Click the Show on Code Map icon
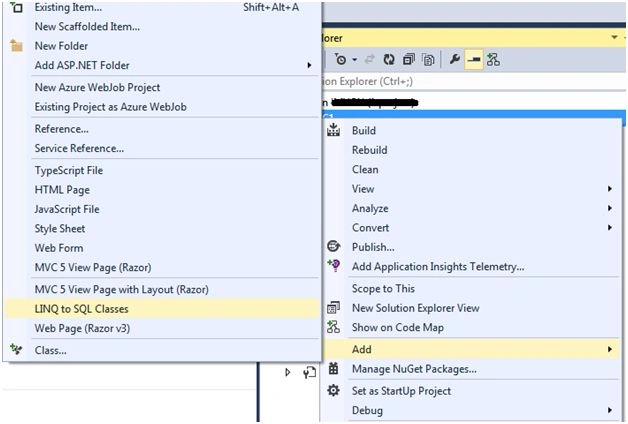Viewport: 628px width, 424px height. click(333, 327)
